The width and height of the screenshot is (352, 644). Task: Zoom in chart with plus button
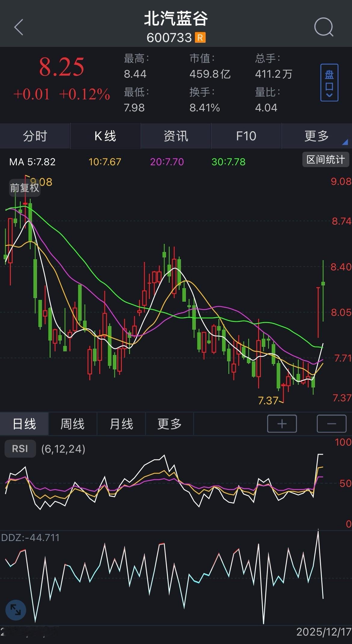pyautogui.click(x=282, y=424)
